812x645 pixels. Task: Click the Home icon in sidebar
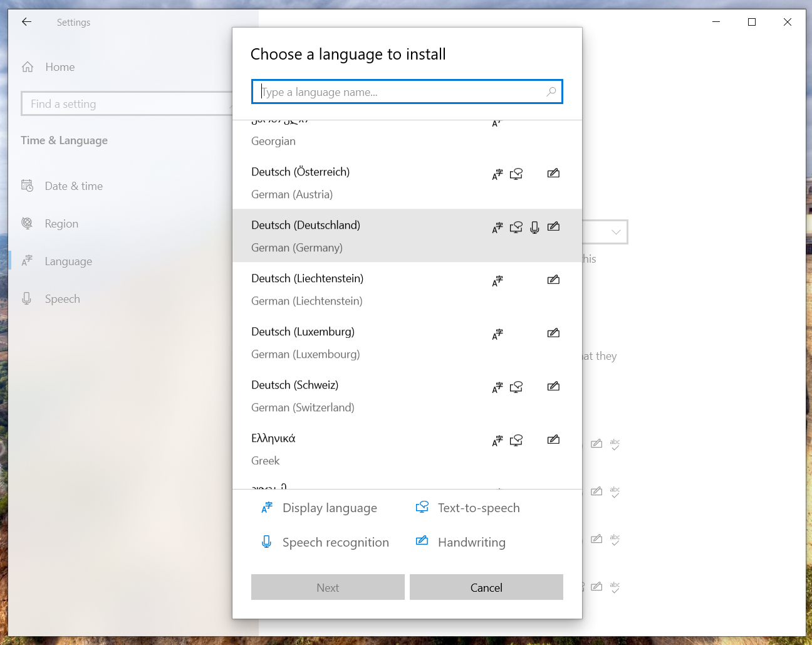28,67
